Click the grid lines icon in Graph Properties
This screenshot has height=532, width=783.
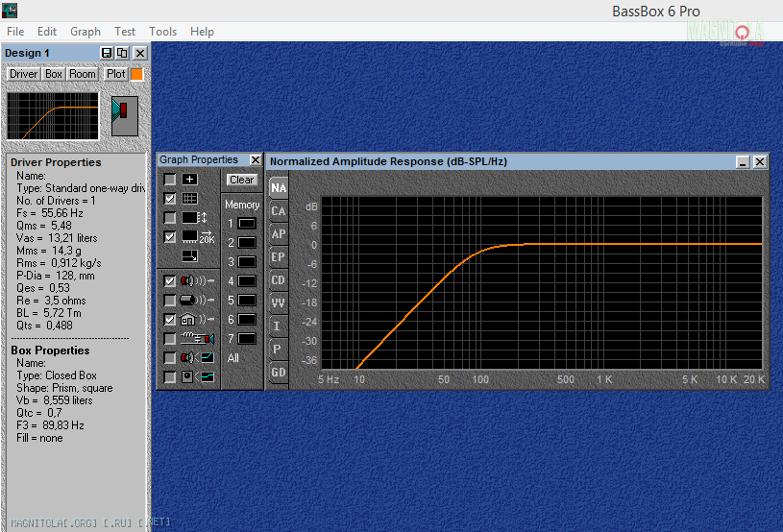[x=190, y=199]
